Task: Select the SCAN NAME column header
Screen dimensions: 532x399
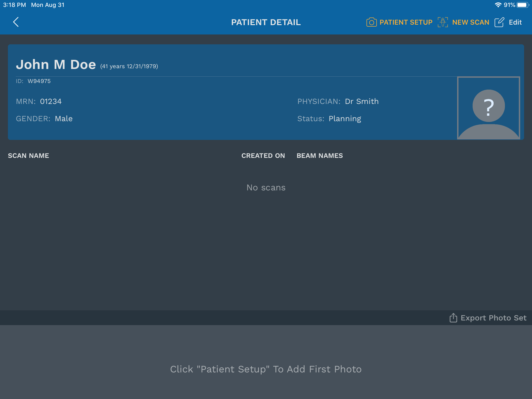Action: [29, 156]
